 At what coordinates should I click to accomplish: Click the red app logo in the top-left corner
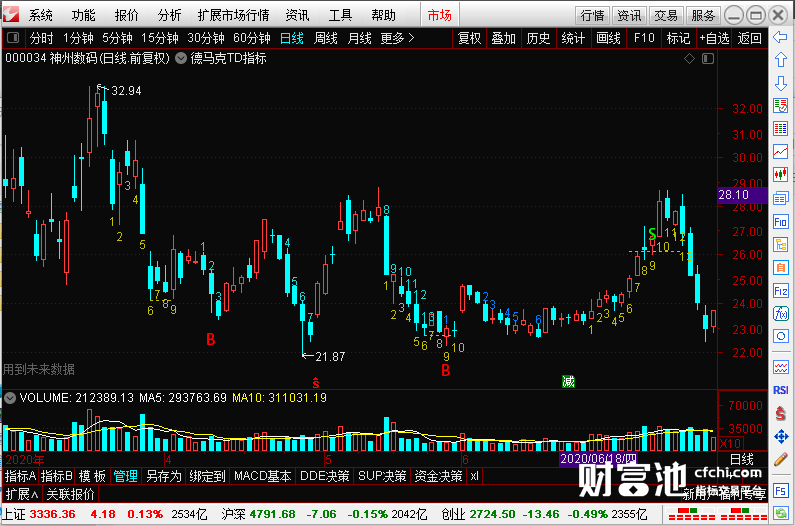tap(11, 14)
